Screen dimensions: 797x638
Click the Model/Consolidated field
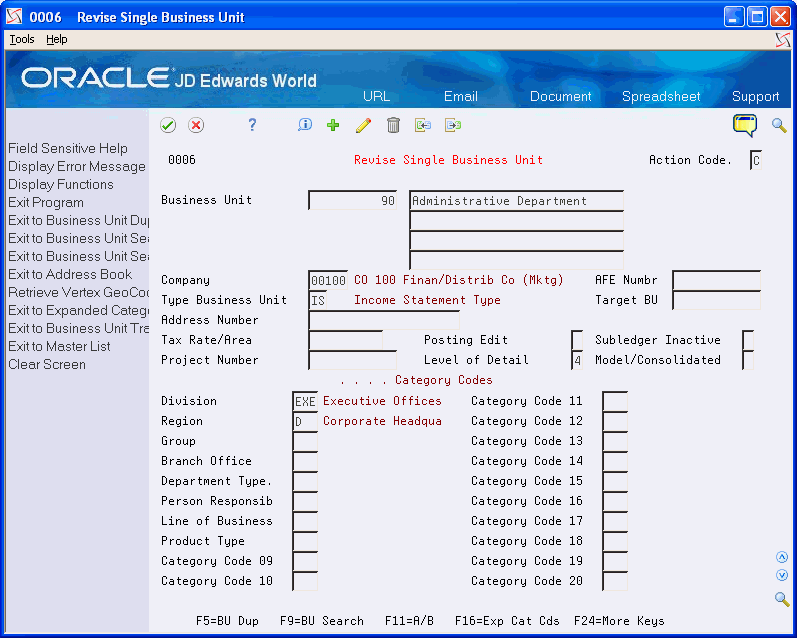click(x=748, y=360)
